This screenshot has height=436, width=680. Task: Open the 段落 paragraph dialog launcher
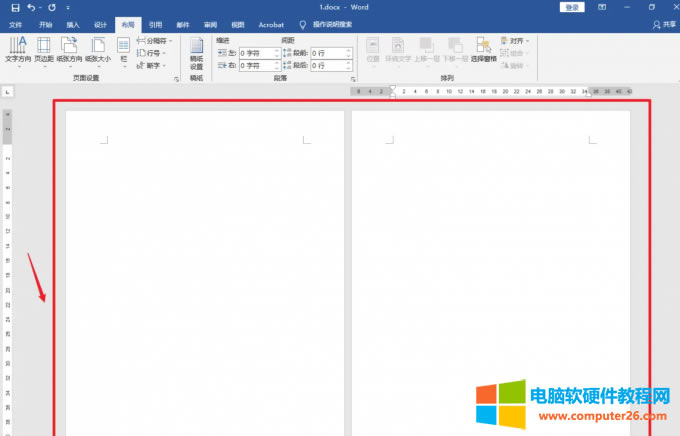[353, 79]
